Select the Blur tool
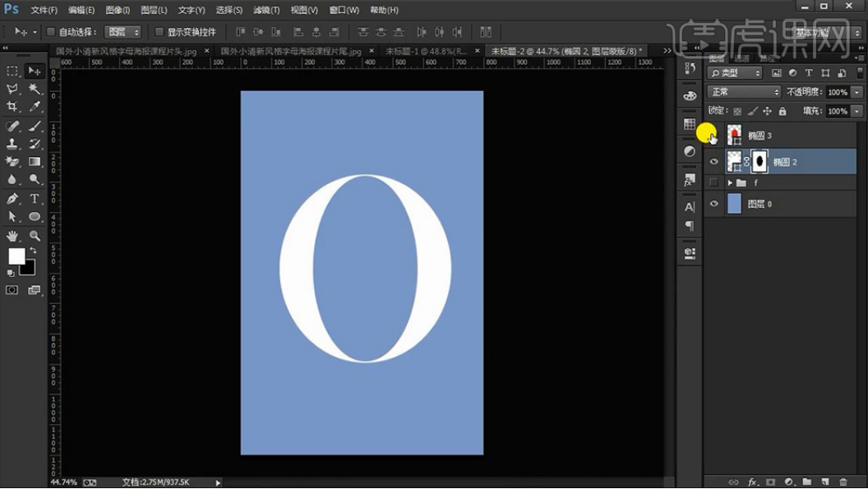The image size is (868, 489). coord(12,179)
